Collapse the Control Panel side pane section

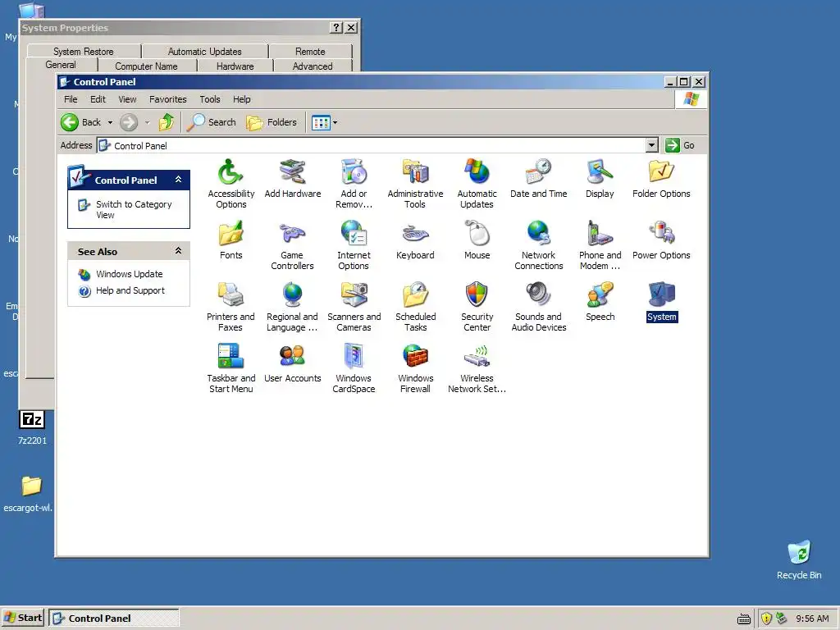(x=178, y=180)
